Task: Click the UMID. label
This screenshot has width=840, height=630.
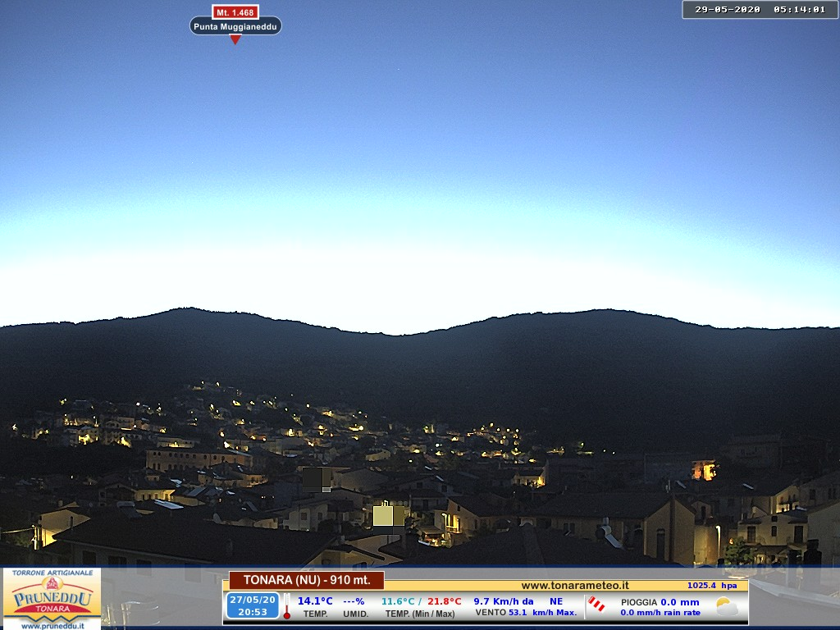Action: coord(356,614)
